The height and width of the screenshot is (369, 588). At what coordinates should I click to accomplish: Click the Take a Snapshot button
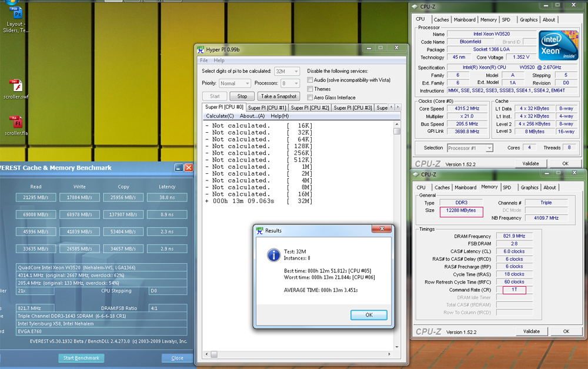point(279,96)
